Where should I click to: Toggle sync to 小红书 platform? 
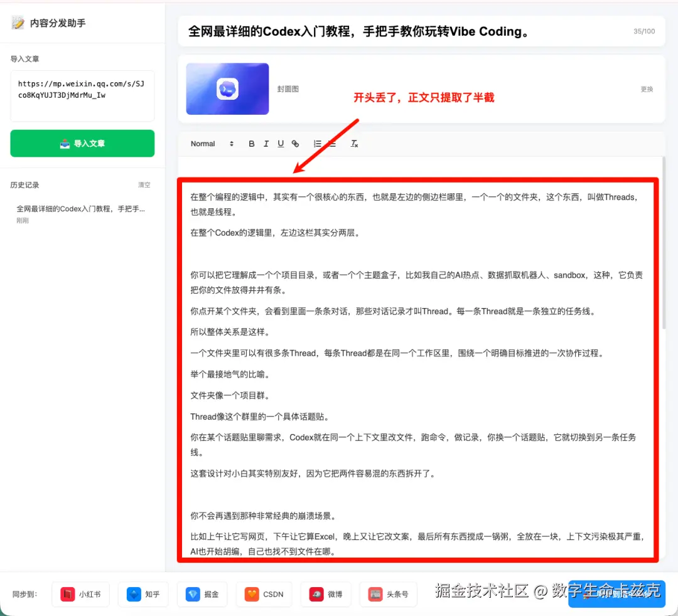tap(80, 593)
